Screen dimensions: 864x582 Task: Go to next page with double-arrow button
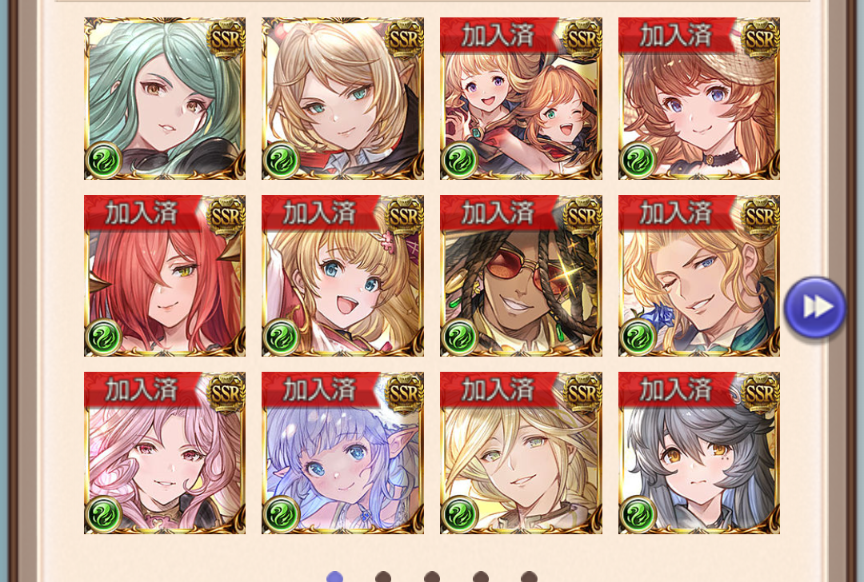pos(815,307)
